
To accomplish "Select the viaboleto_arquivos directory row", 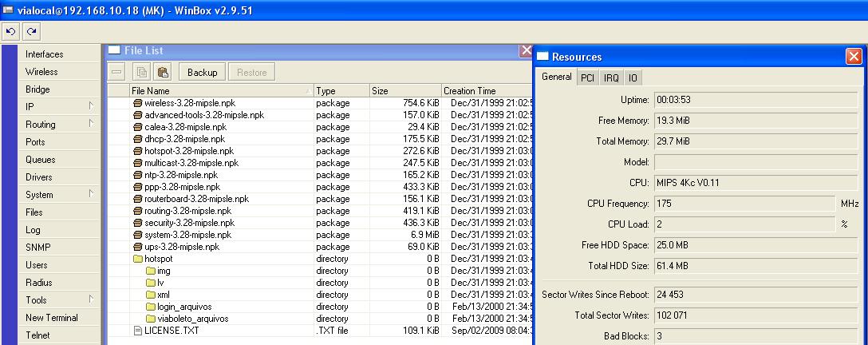I will pos(319,319).
